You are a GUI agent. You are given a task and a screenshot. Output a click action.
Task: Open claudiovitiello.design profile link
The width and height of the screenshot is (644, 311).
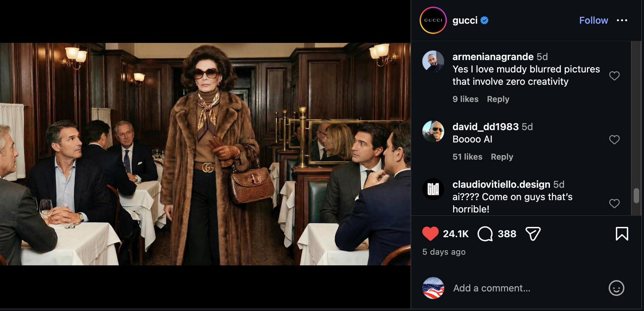click(x=501, y=184)
